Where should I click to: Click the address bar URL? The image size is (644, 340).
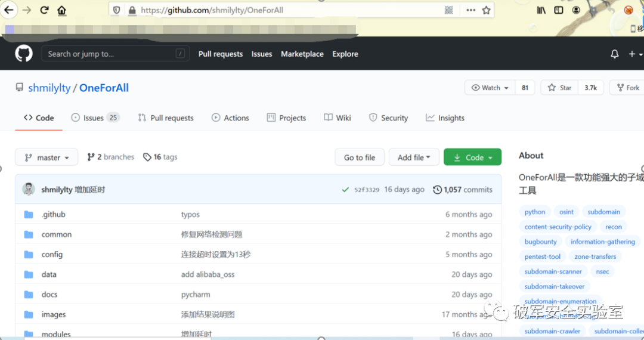coord(212,10)
